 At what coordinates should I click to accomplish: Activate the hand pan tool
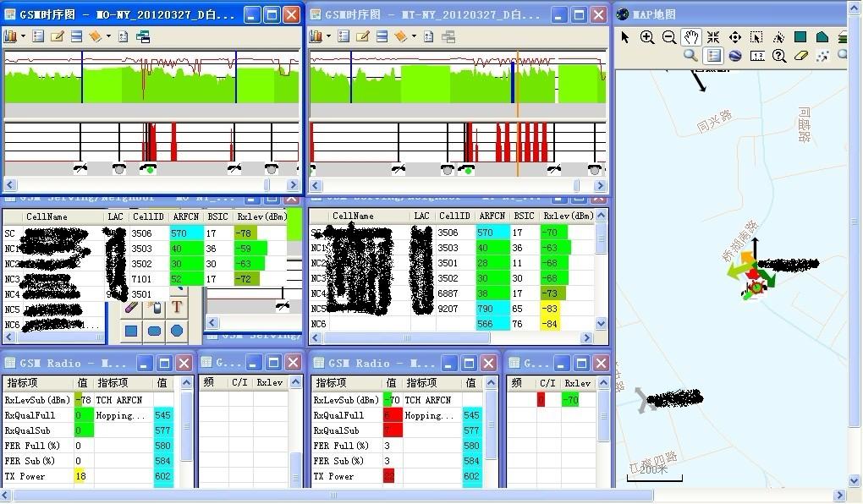click(x=691, y=37)
